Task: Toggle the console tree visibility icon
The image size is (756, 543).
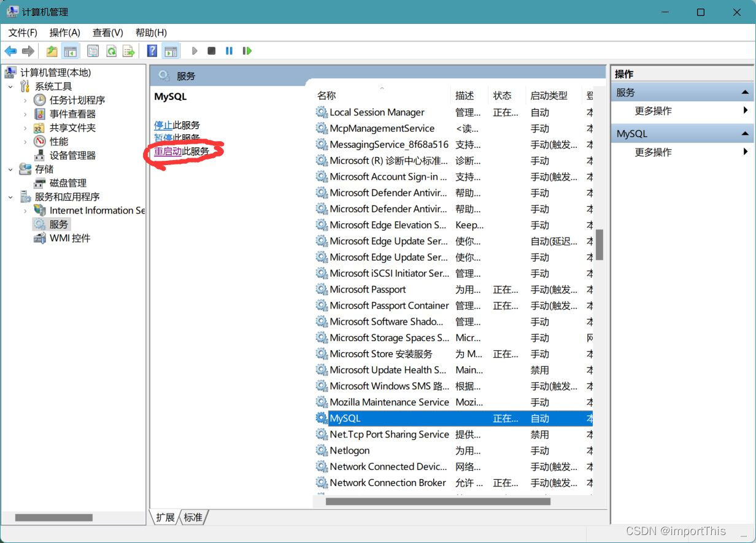Action: point(71,50)
